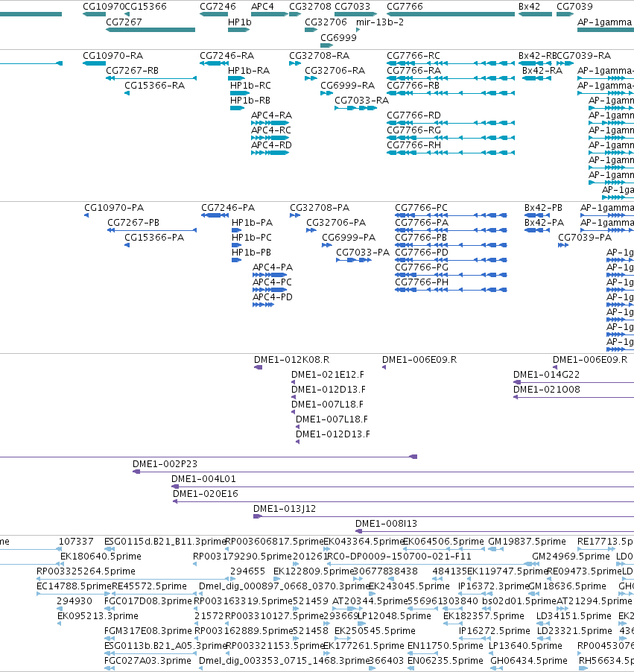Open transcript HP1b-RB
Screen dimensions: 634x672
point(250,101)
